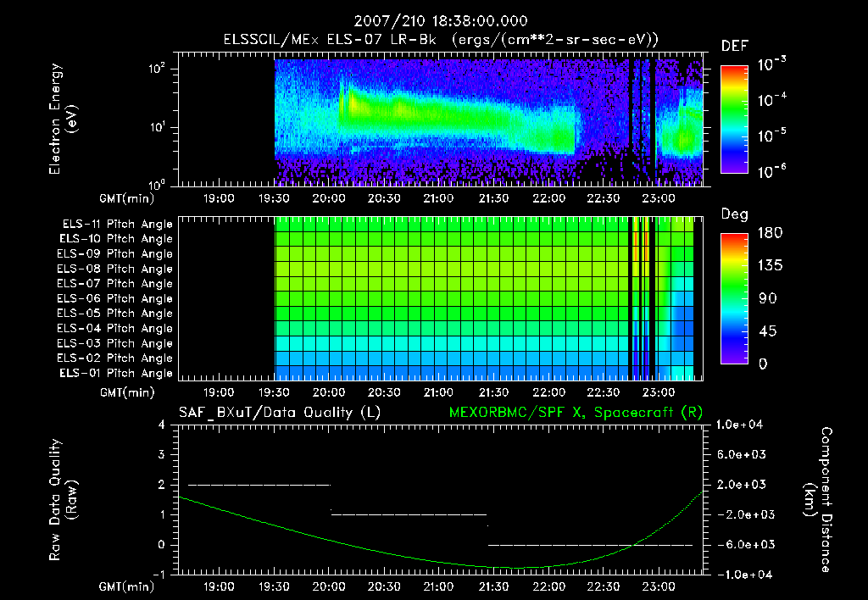Click the 21:30 tick under the data quality plot
The height and width of the screenshot is (600, 868).
point(494,586)
